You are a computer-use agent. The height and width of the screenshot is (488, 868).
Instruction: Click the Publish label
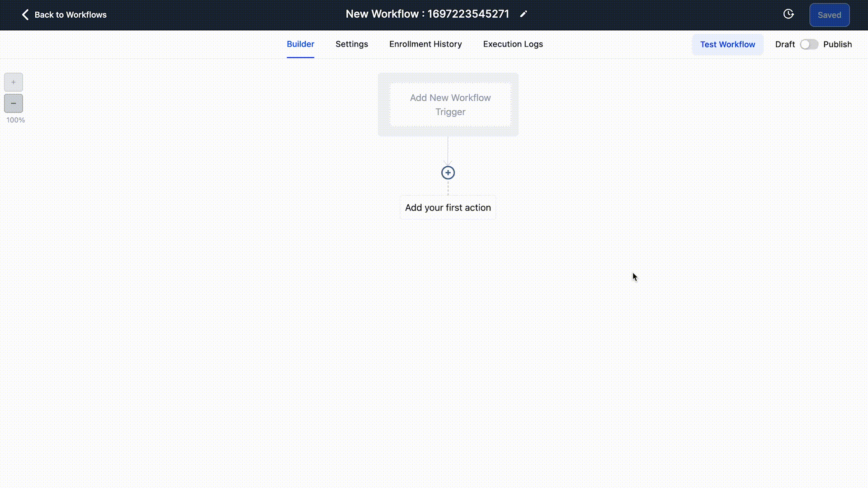[837, 44]
